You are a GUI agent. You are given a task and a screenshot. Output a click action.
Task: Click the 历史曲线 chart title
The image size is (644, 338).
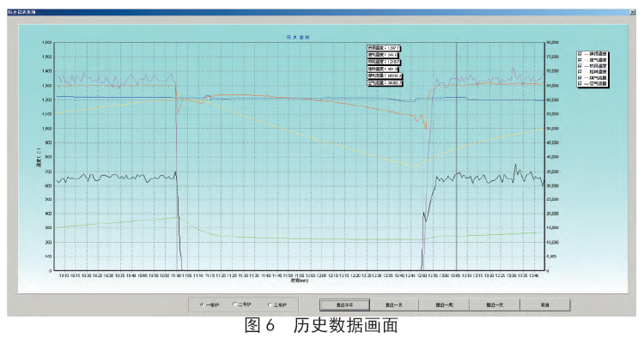pos(298,38)
